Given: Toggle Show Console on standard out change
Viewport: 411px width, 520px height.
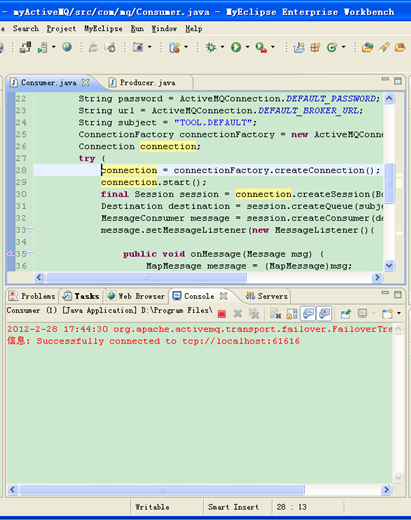Looking at the screenshot, I should coord(308,313).
